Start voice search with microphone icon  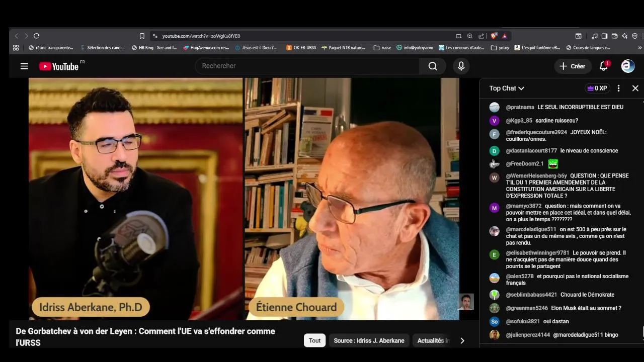coord(461,66)
